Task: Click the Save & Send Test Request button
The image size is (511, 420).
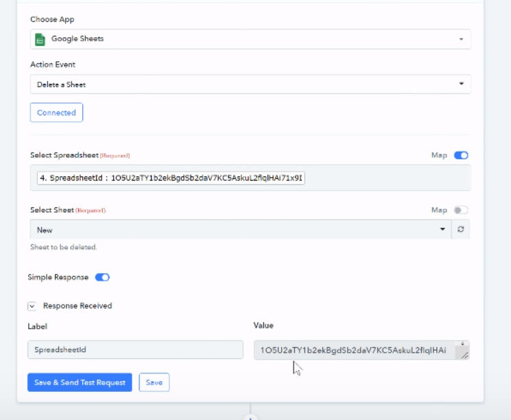Action: [x=80, y=382]
